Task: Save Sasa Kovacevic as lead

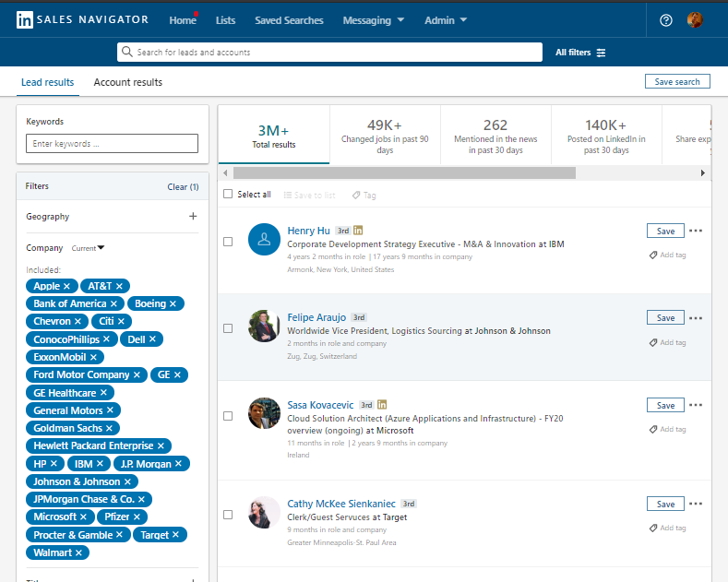Action: tap(665, 405)
